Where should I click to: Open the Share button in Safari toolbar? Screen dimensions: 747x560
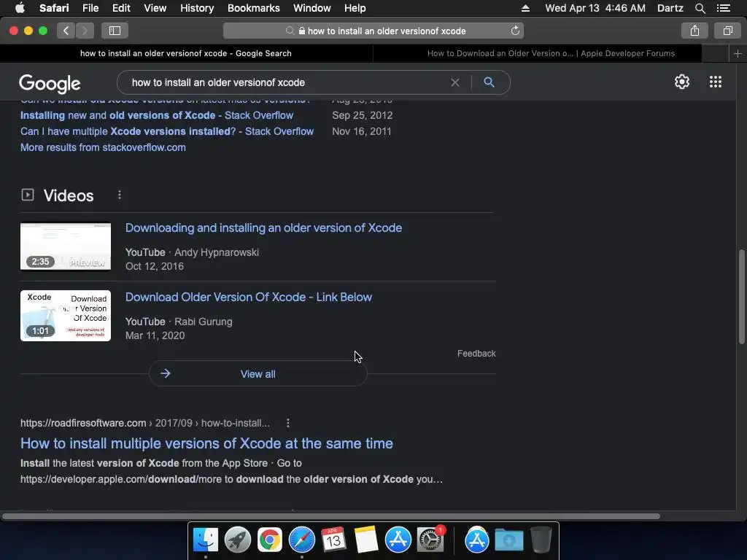click(x=694, y=31)
